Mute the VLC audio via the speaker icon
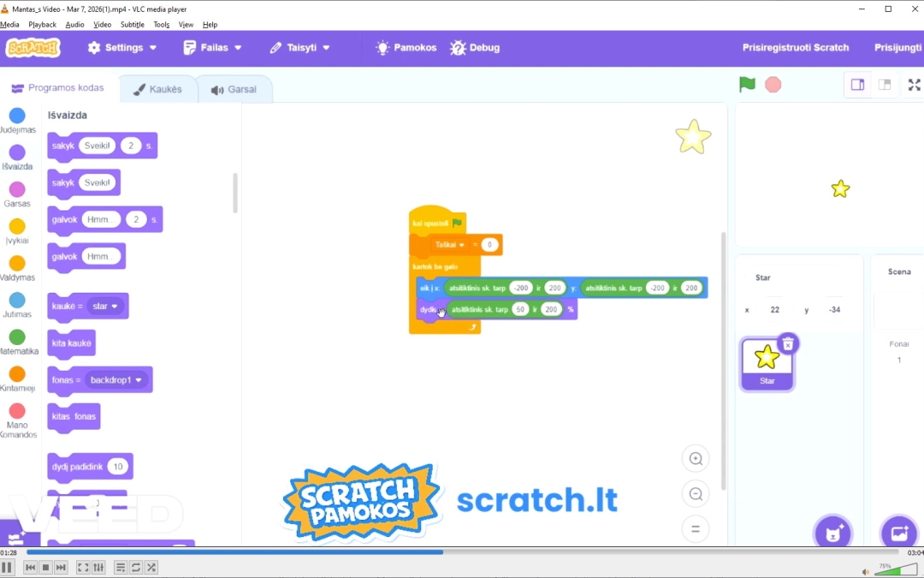Screen dimensions: 924x578 click(x=865, y=571)
